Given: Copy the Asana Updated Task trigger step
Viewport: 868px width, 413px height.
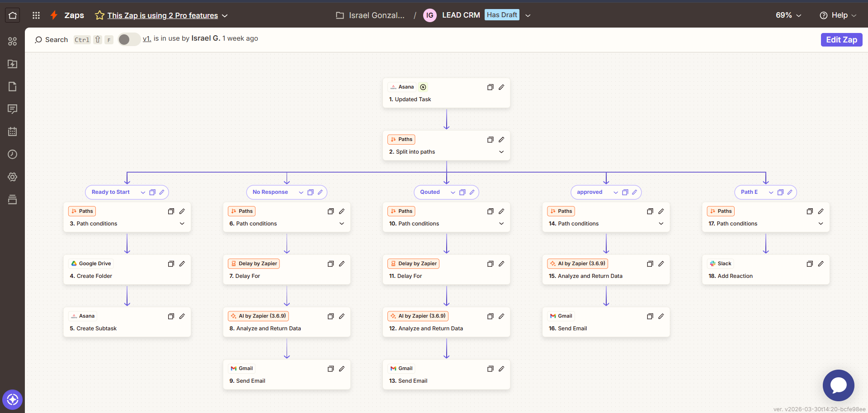Looking at the screenshot, I should (x=491, y=87).
